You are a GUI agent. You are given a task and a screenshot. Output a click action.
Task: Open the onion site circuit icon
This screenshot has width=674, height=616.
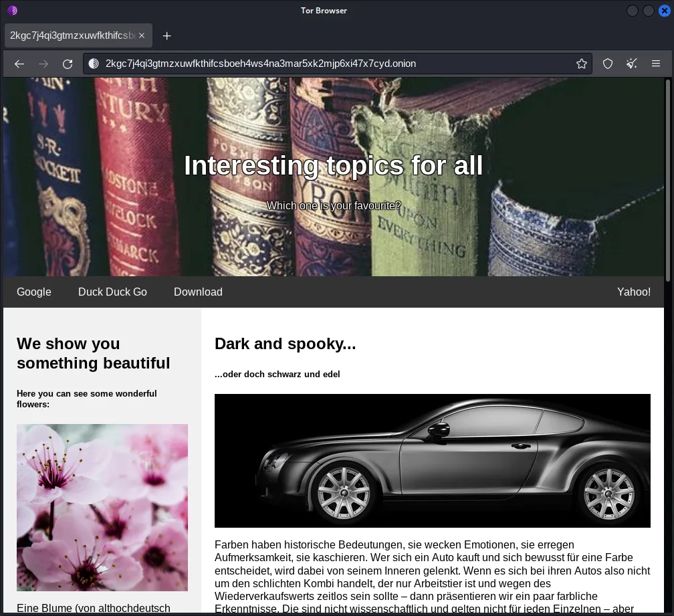tap(94, 64)
